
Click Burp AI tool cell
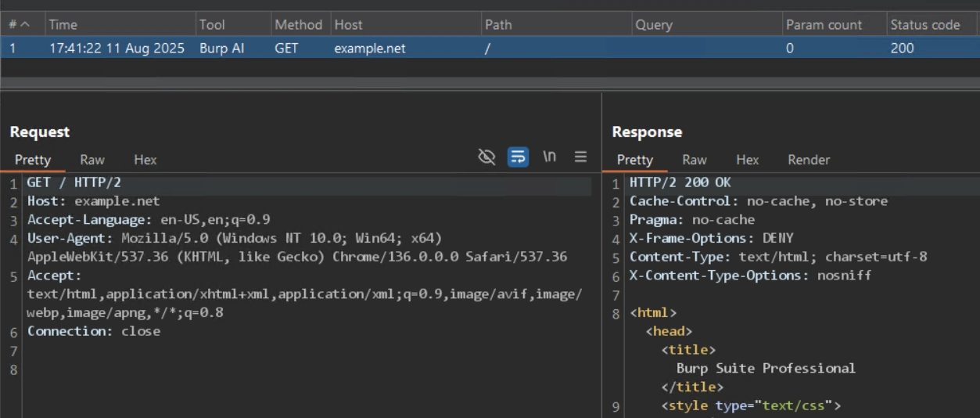(221, 48)
